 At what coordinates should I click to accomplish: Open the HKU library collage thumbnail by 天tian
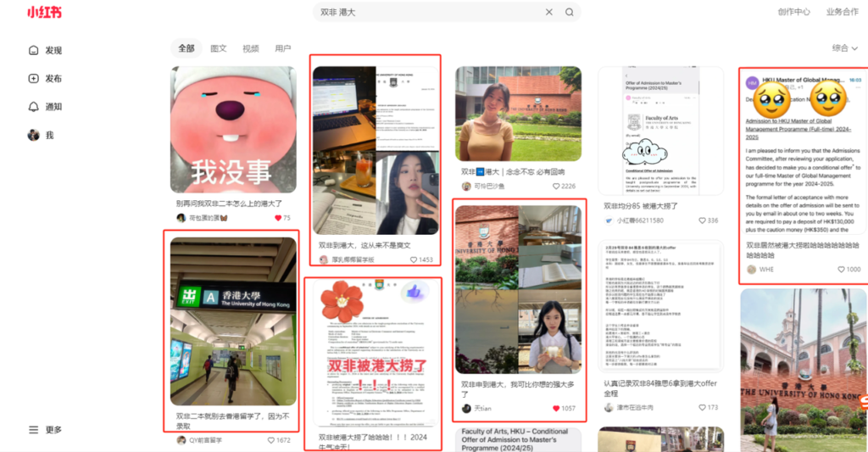[518, 290]
